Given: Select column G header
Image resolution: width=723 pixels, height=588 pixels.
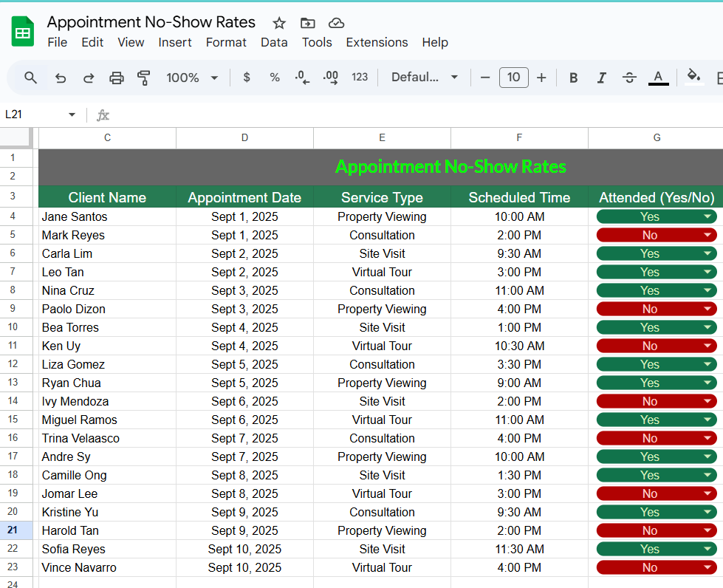Looking at the screenshot, I should [657, 137].
